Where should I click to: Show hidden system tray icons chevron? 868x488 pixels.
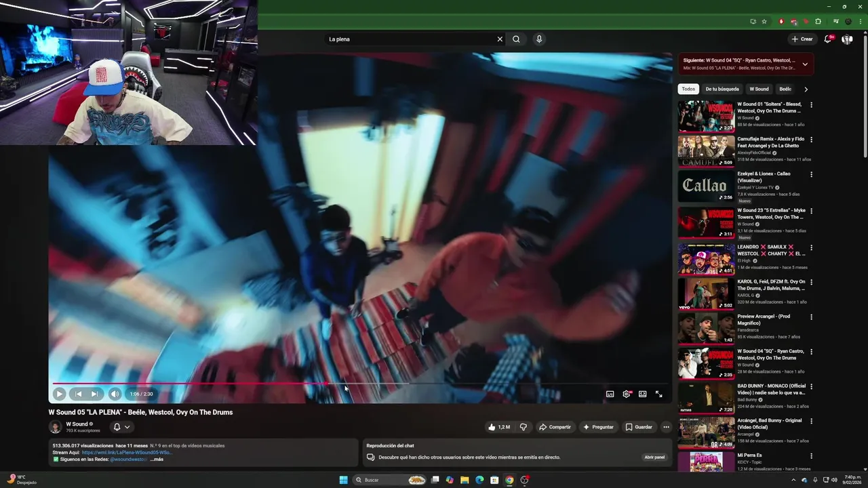(x=793, y=480)
